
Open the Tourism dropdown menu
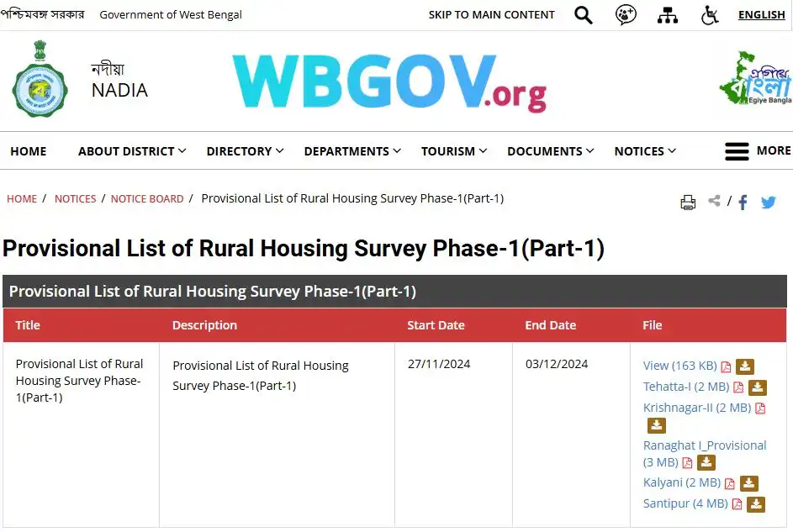pyautogui.click(x=453, y=151)
